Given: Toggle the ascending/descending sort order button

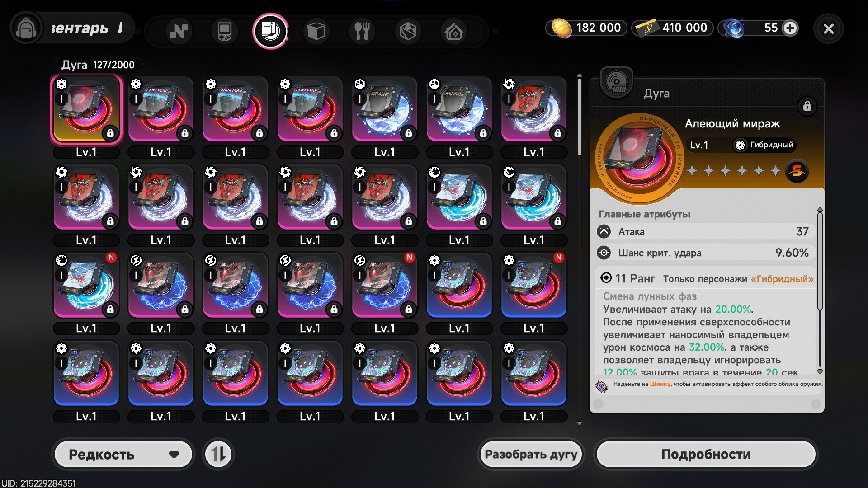Looking at the screenshot, I should pos(218,454).
